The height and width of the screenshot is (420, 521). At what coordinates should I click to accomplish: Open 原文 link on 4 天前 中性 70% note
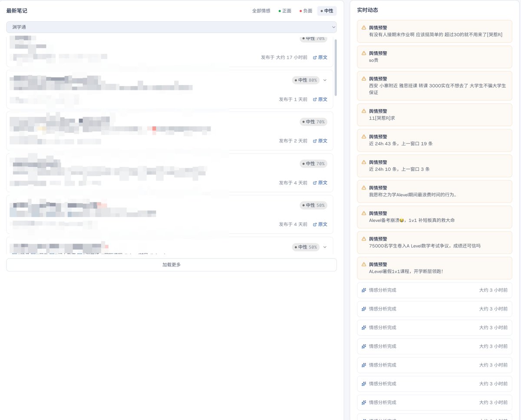[320, 183]
